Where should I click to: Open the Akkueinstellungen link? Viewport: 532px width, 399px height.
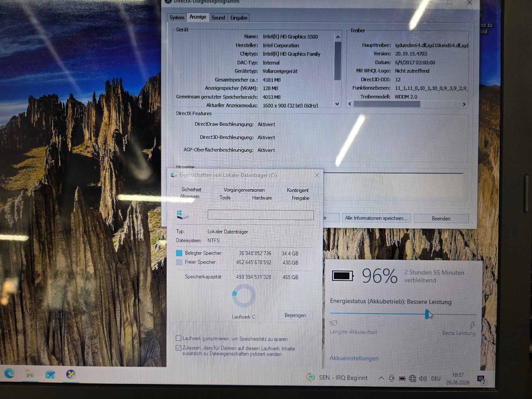(x=354, y=358)
